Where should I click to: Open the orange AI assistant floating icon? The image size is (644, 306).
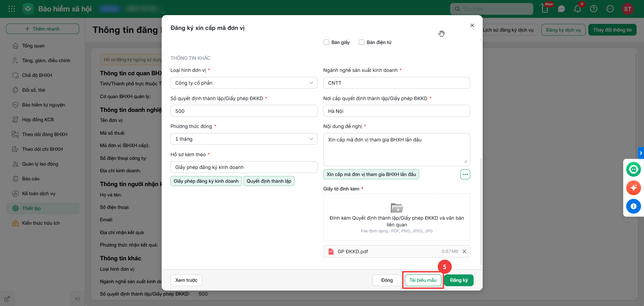point(634,188)
